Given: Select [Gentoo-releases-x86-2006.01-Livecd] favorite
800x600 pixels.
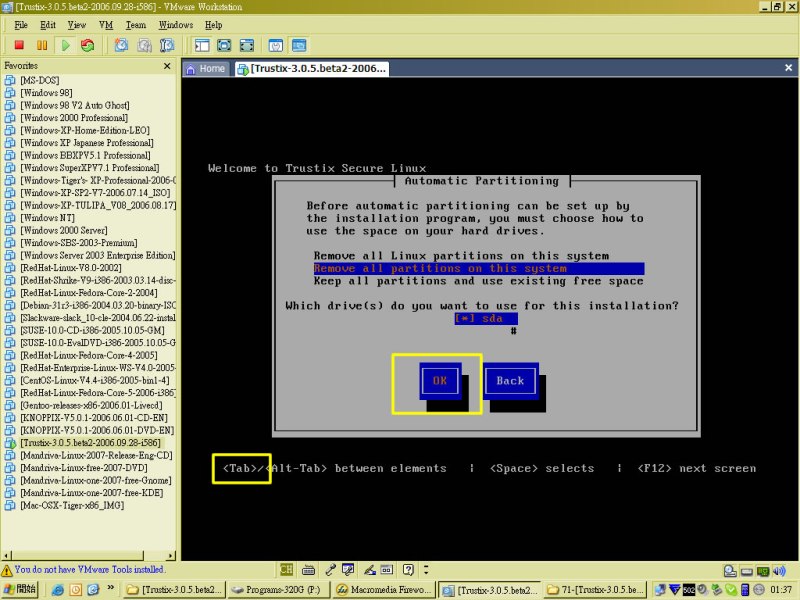Looking at the screenshot, I should 91,405.
